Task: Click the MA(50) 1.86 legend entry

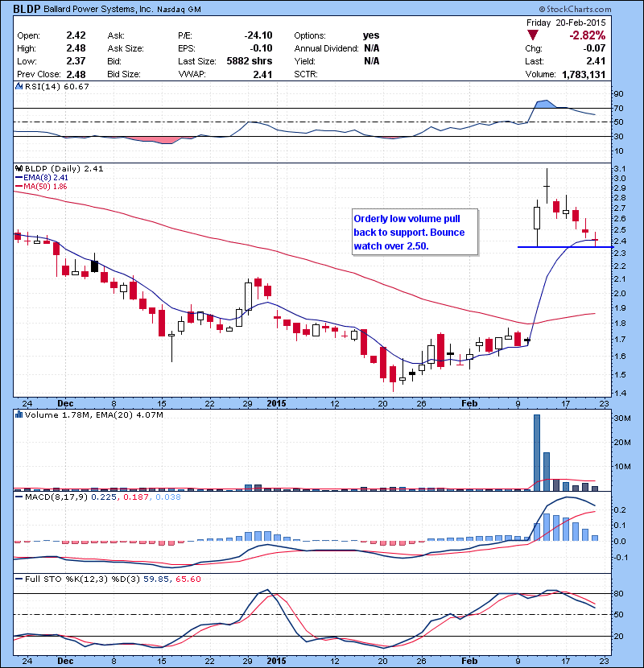Action: coord(42,188)
